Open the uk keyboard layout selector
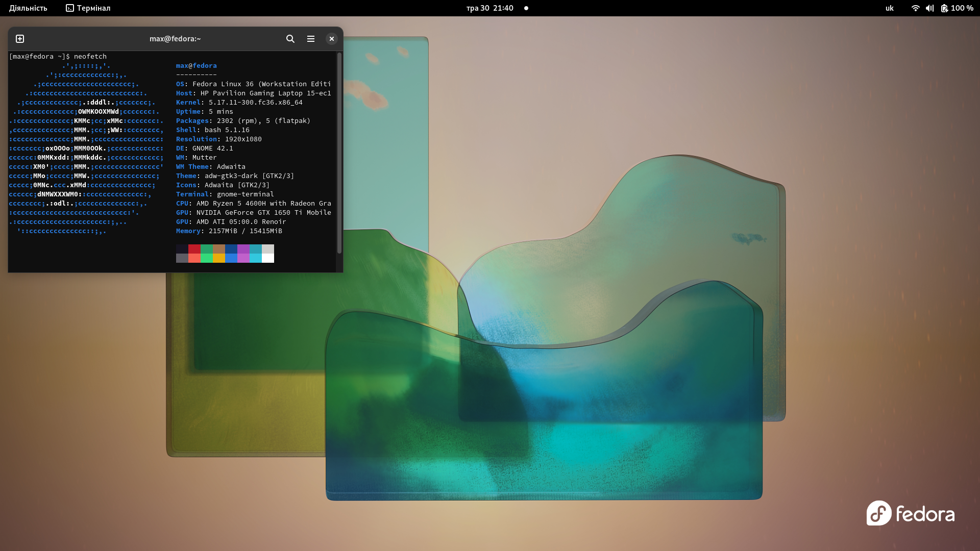Viewport: 980px width, 551px height. (889, 8)
